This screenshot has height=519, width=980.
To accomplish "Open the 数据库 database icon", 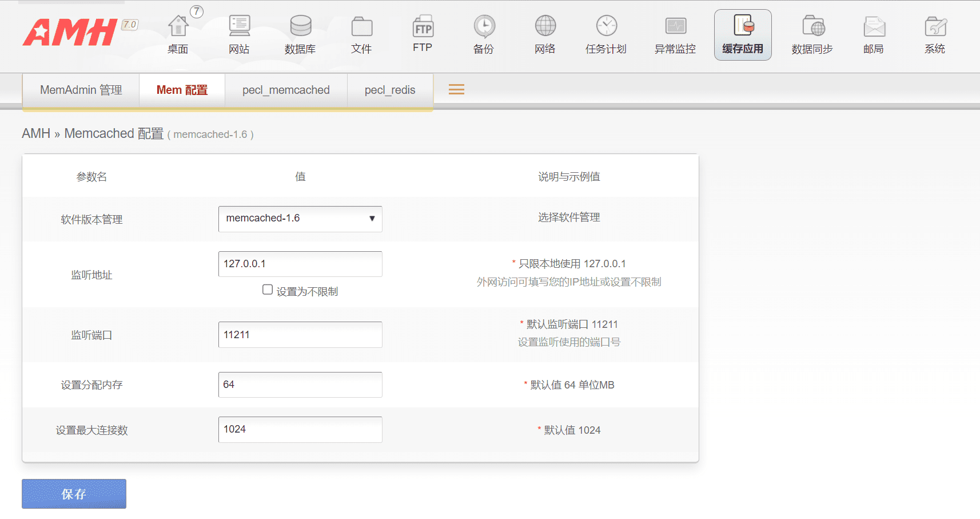I will (300, 33).
